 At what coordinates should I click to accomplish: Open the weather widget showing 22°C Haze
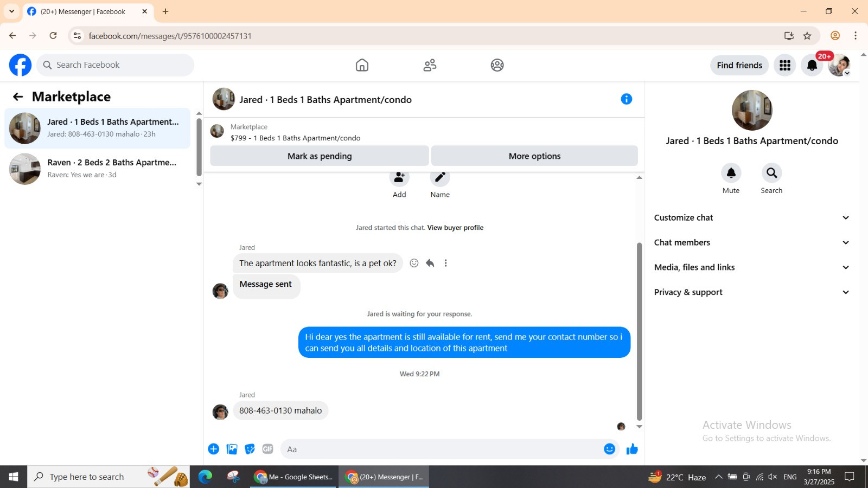[677, 477]
